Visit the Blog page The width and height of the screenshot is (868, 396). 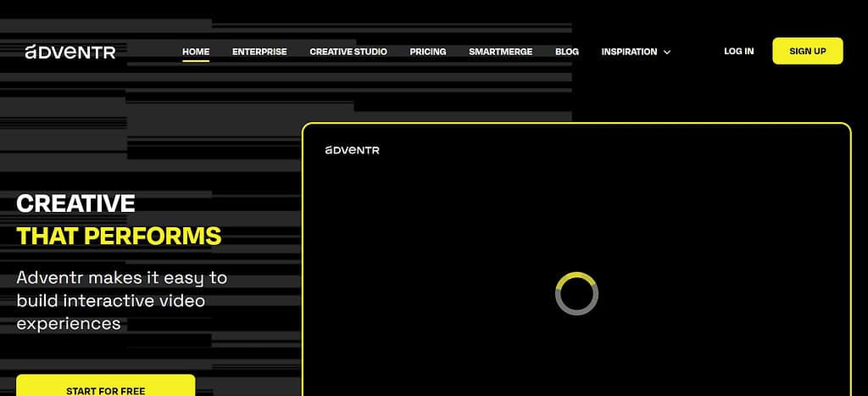(567, 52)
